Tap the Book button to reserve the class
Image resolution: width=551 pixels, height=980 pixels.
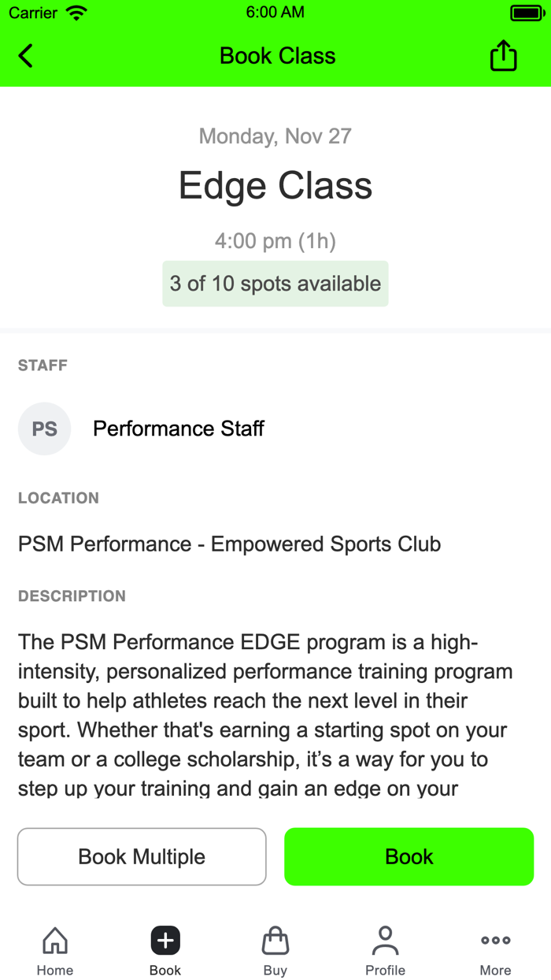click(x=409, y=856)
